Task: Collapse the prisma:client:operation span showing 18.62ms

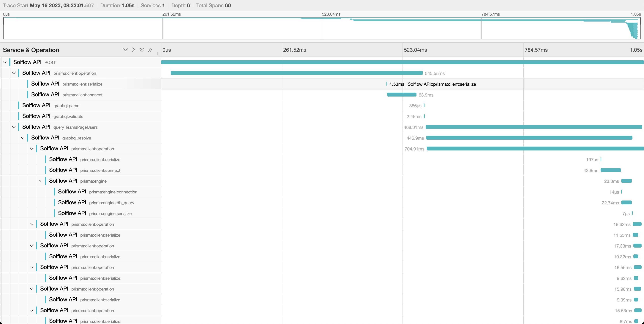Action: click(32, 224)
